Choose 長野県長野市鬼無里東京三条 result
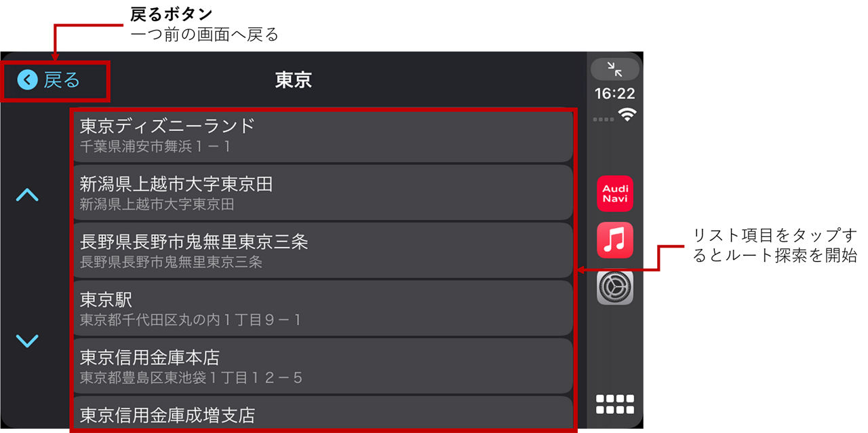 coord(323,250)
